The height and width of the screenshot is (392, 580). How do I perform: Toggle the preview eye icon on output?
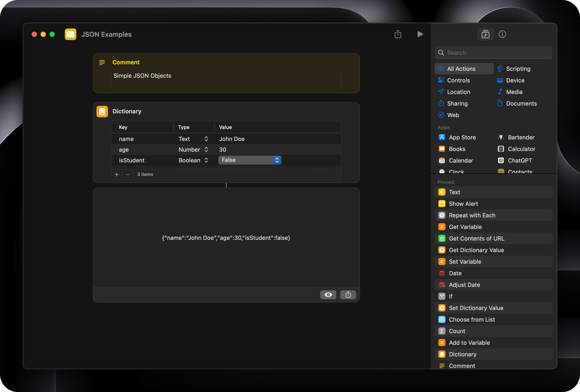pos(328,295)
